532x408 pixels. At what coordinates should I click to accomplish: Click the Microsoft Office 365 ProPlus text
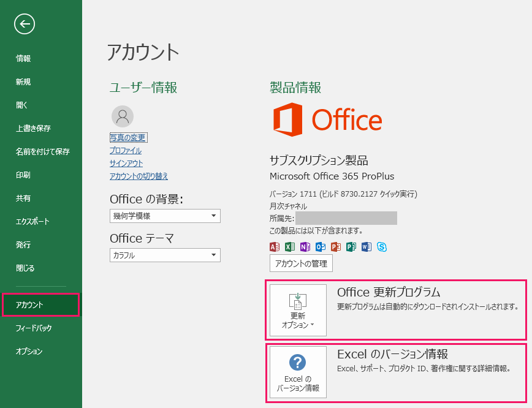pos(332,176)
